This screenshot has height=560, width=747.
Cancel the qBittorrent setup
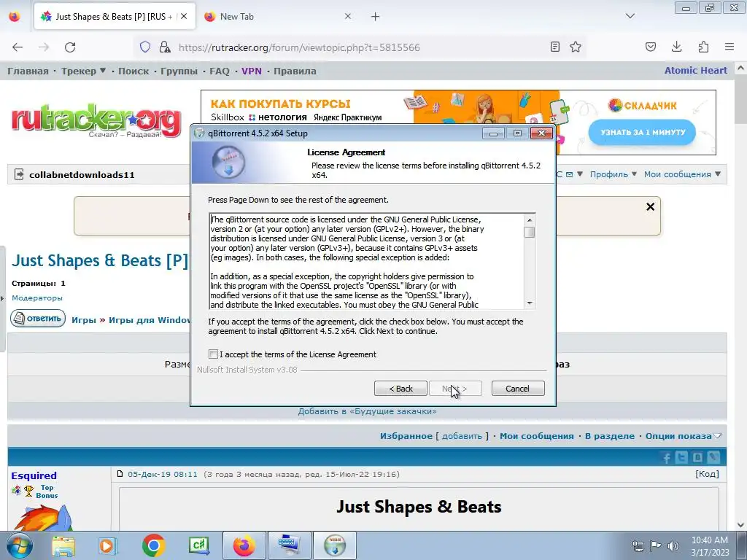(518, 389)
